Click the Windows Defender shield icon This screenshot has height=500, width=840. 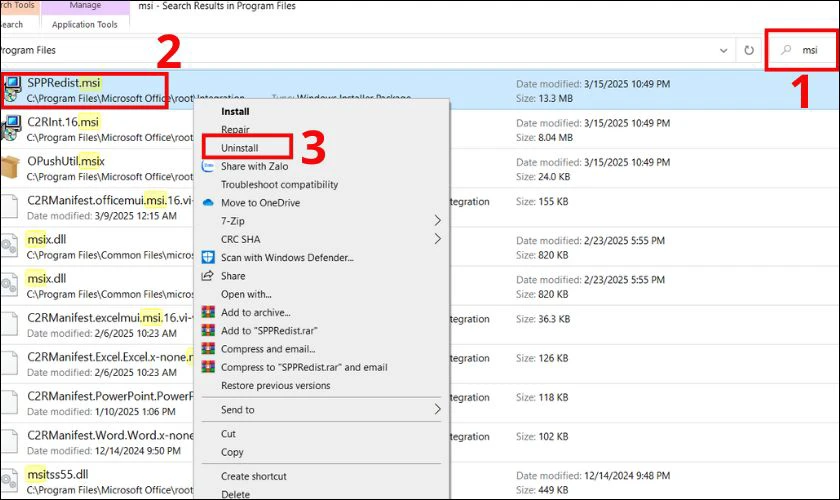coord(208,257)
